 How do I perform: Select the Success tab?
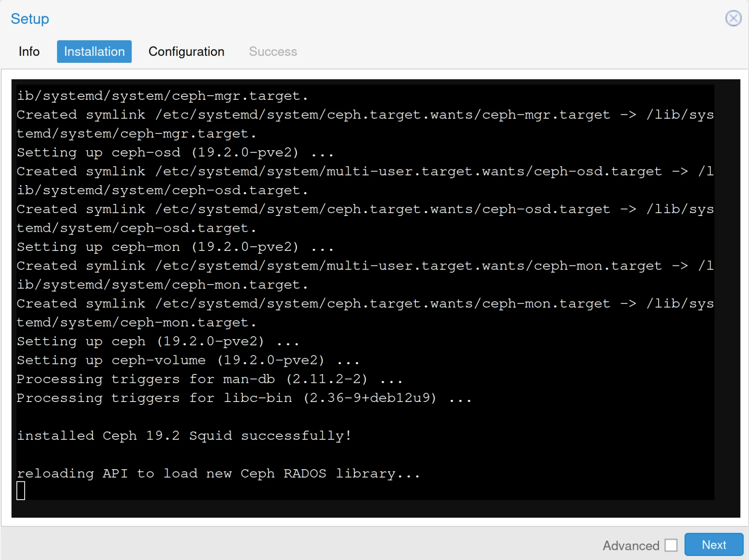(x=273, y=52)
